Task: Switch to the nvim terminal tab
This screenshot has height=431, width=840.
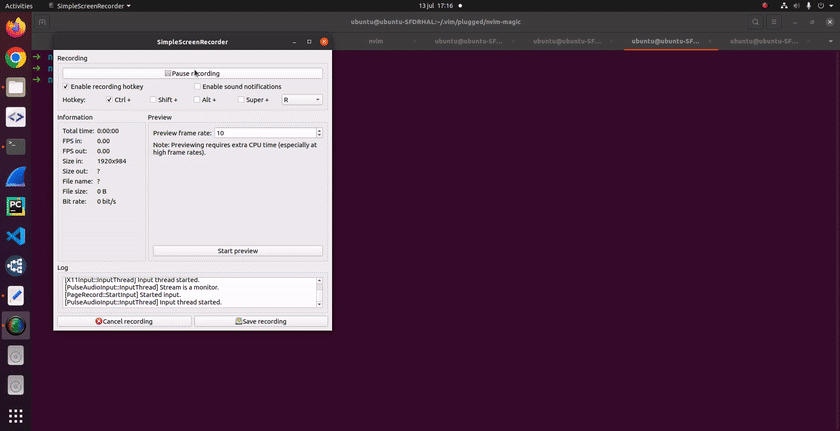Action: coord(376,41)
